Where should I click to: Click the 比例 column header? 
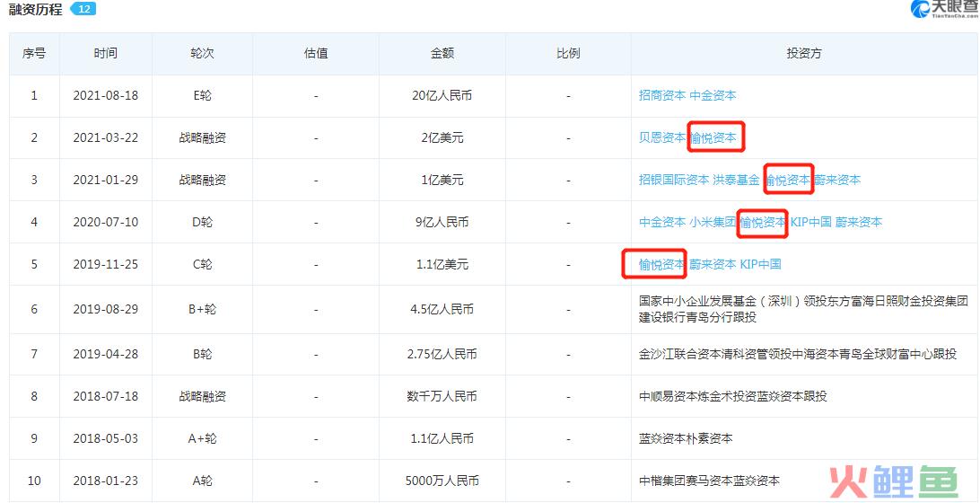568,54
